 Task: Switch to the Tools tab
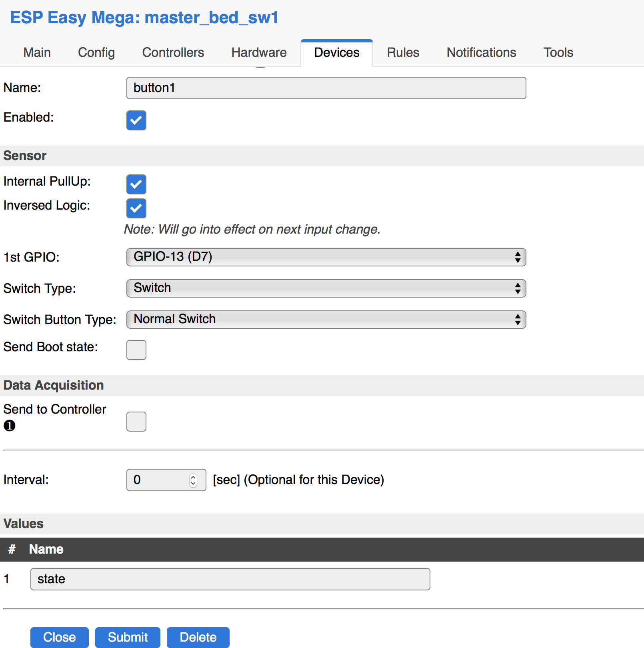[x=558, y=52]
